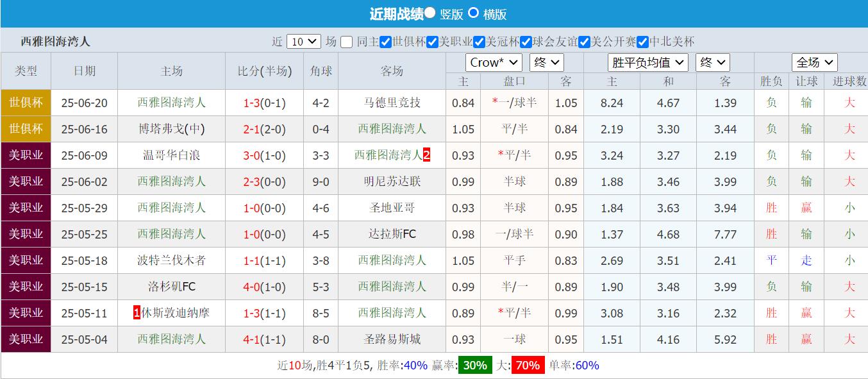Uncheck the 中北美杯 competition checkbox
The height and width of the screenshot is (379, 868).
pos(642,40)
